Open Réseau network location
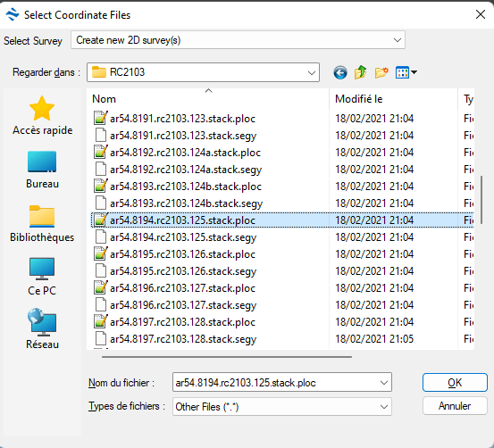Screen dimensions: 494x448 coord(42,328)
